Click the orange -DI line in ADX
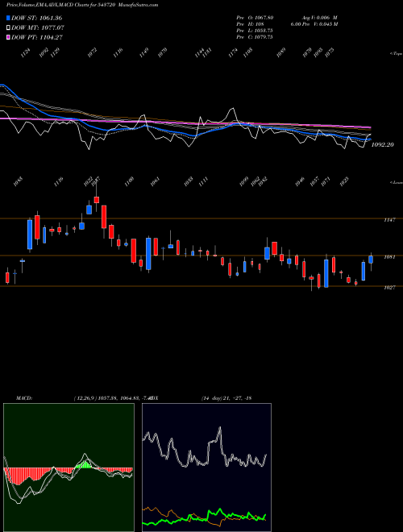Viewport: 403px width, 532px height. click(156, 509)
